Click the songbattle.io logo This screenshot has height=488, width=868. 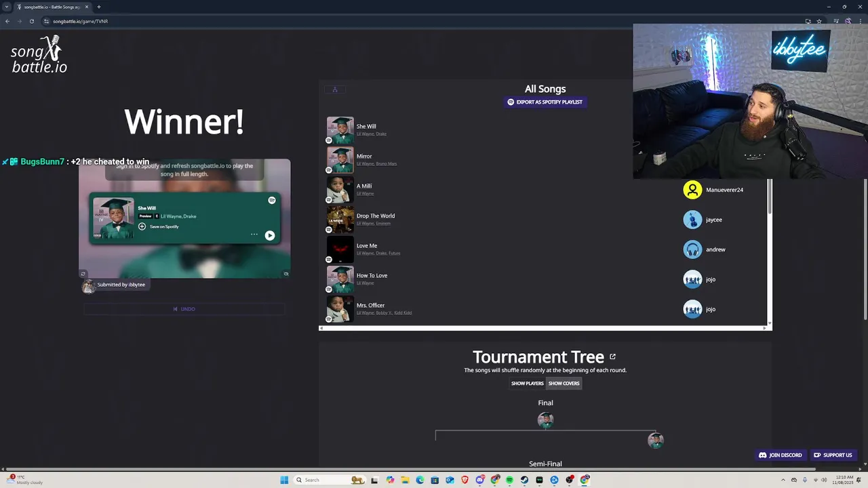pos(39,55)
